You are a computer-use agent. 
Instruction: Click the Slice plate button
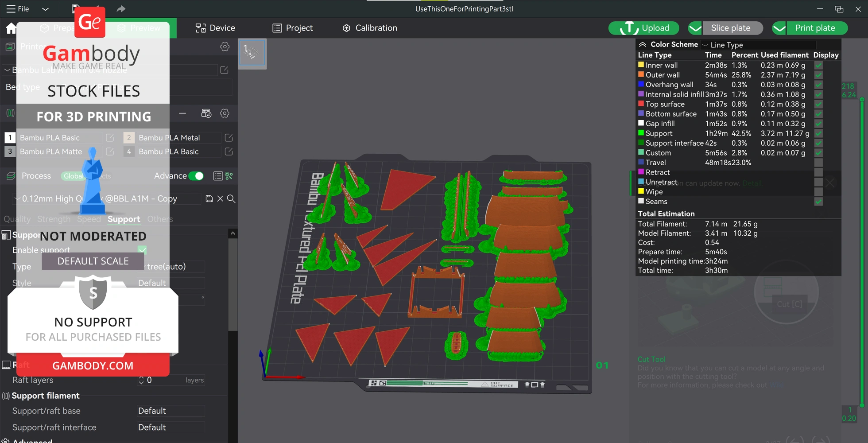point(731,28)
